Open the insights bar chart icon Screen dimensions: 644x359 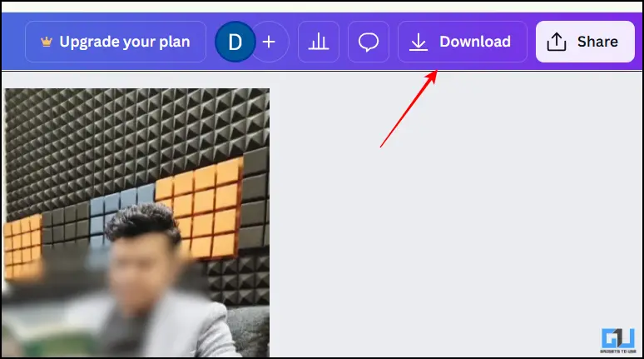tap(319, 42)
